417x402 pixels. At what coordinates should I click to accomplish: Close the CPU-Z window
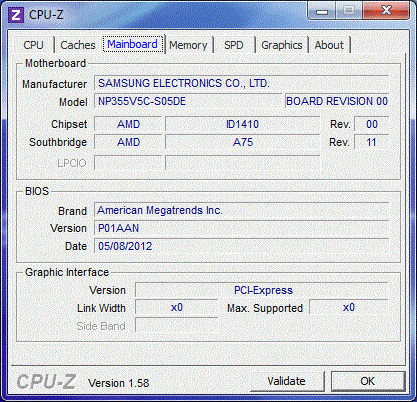click(386, 11)
